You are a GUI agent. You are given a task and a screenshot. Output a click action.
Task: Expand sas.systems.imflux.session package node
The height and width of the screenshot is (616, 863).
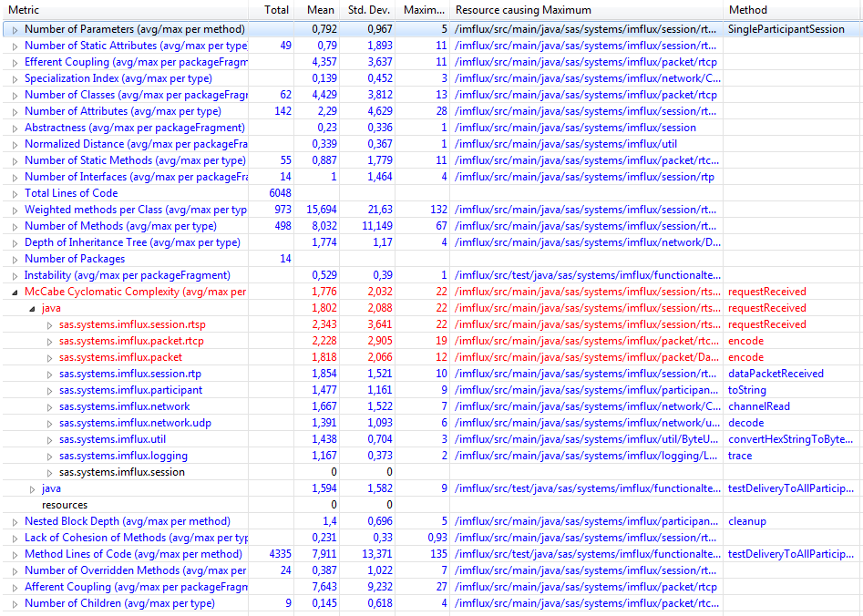pyautogui.click(x=49, y=473)
